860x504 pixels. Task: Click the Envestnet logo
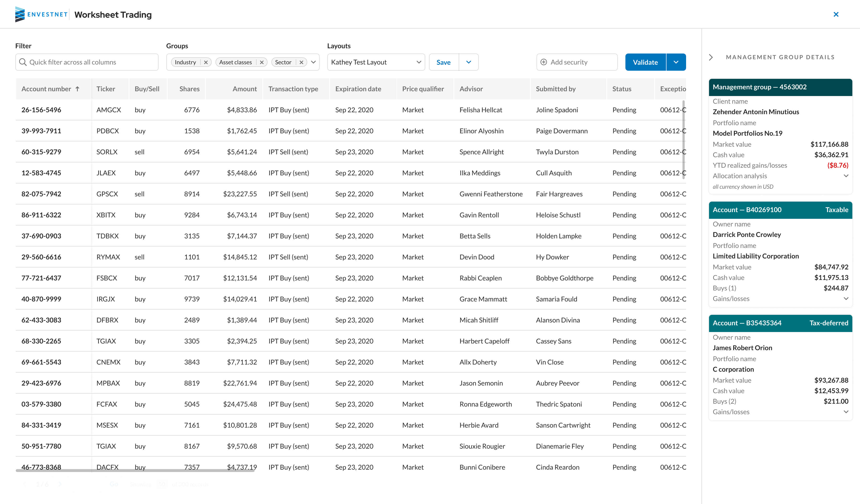(x=41, y=14)
